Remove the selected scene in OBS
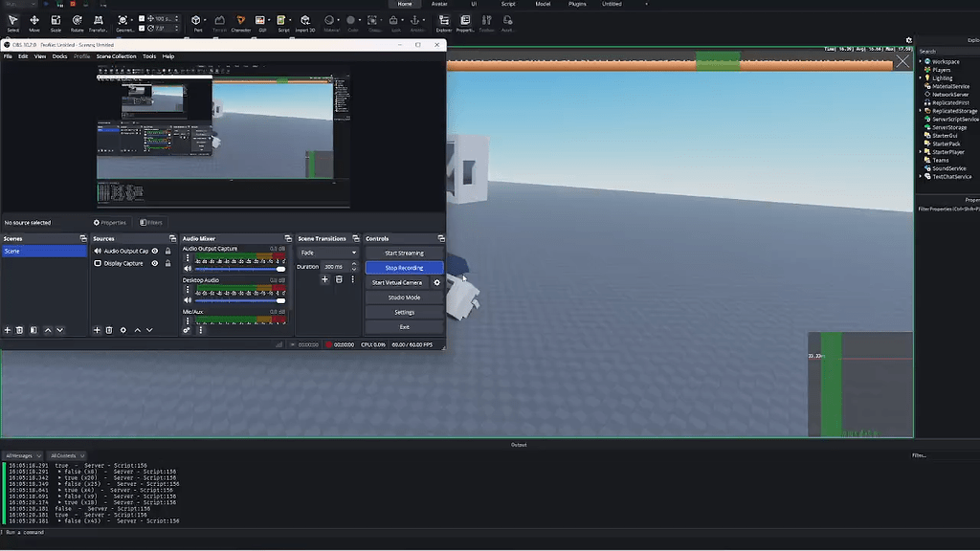The image size is (980, 551). (x=19, y=330)
